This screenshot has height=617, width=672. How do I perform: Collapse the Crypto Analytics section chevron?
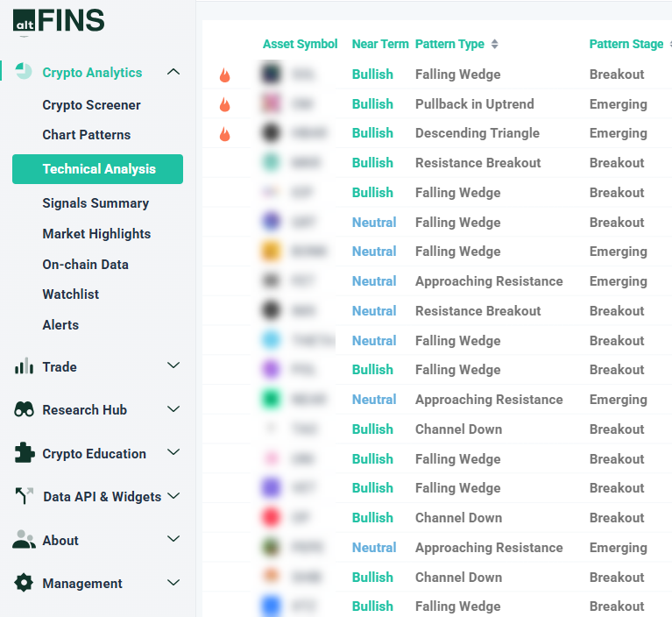(x=173, y=72)
